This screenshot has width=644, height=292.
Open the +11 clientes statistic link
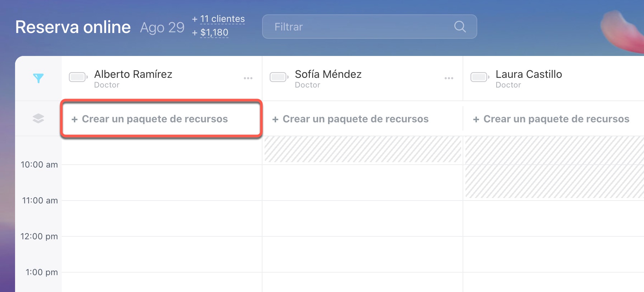click(x=222, y=19)
